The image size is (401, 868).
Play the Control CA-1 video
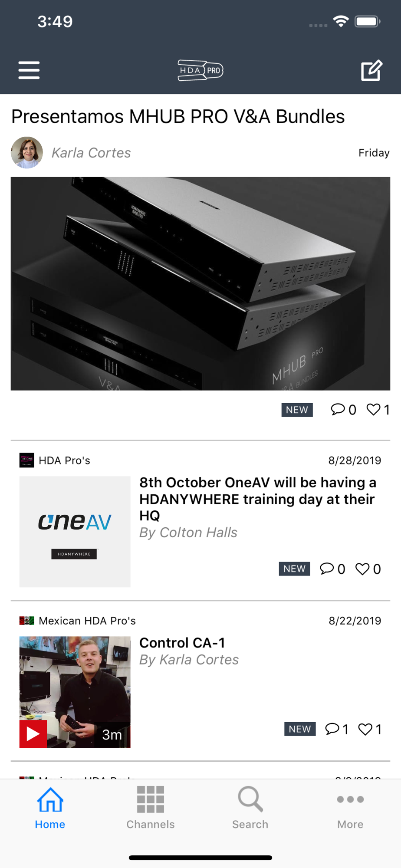(33, 734)
